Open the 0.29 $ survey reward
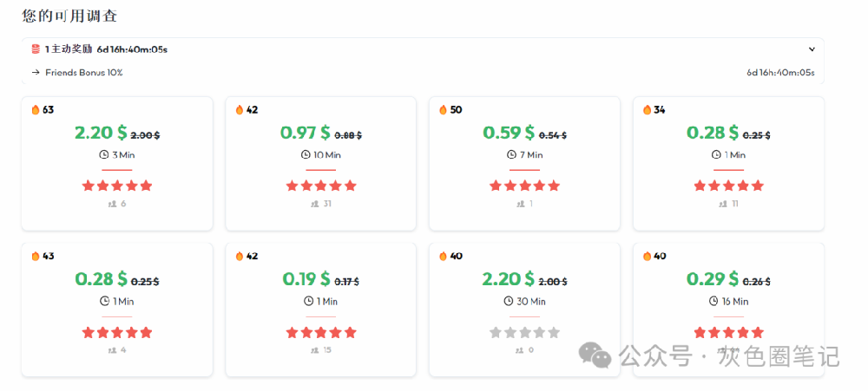This screenshot has width=868, height=391. coord(713,279)
